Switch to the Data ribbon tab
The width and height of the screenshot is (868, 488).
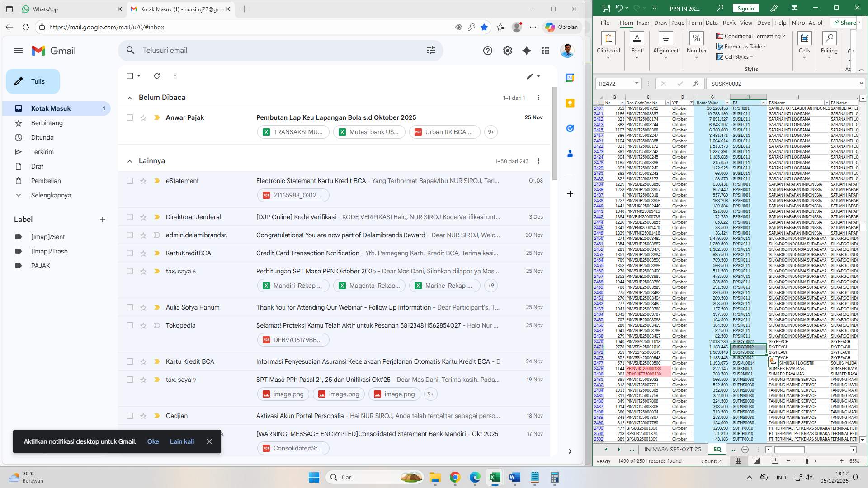[712, 23]
